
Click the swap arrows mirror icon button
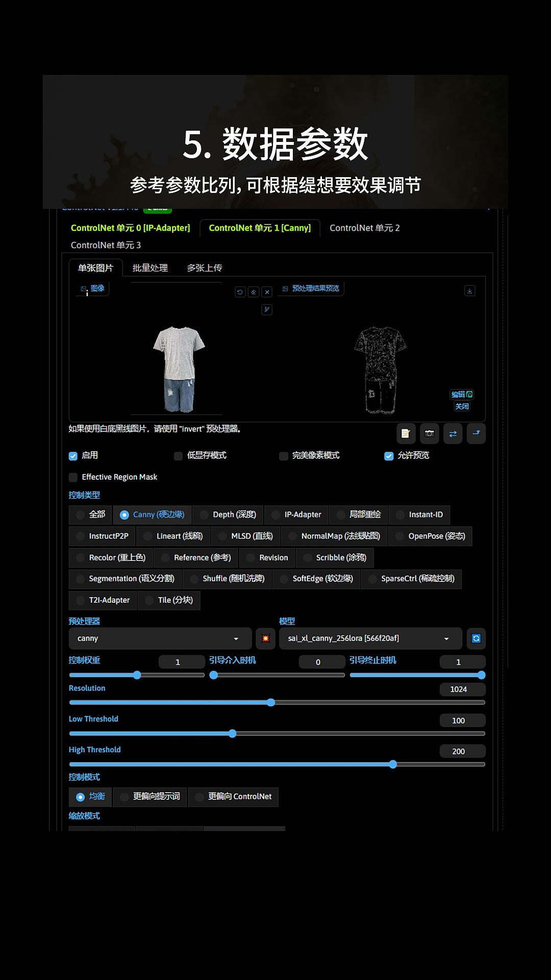453,433
